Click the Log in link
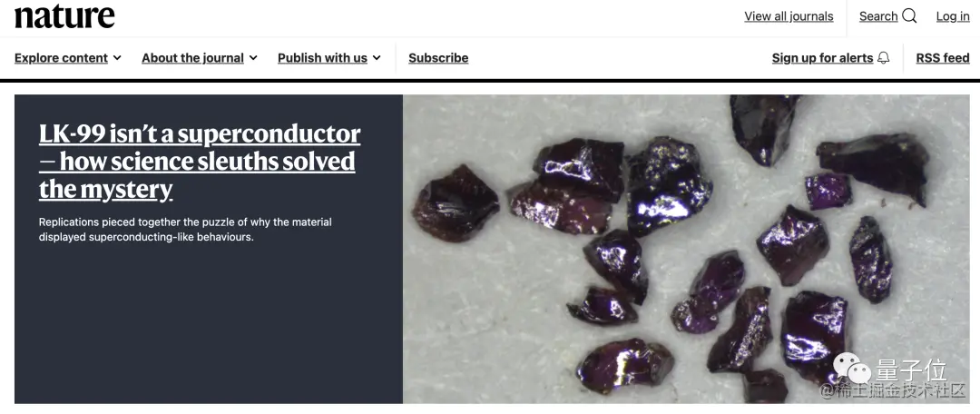The height and width of the screenshot is (414, 980). [x=953, y=16]
